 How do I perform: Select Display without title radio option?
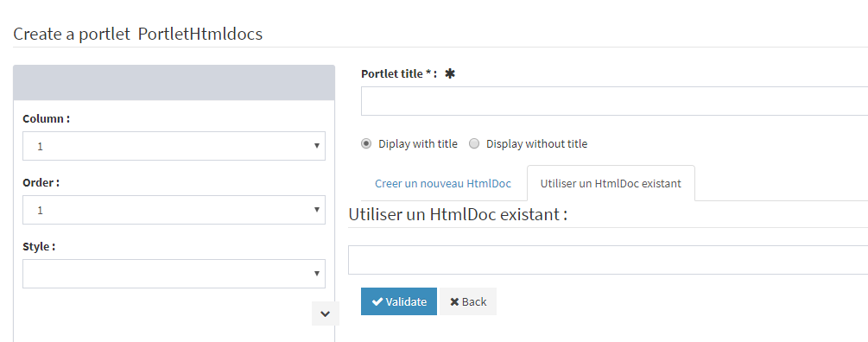[474, 144]
